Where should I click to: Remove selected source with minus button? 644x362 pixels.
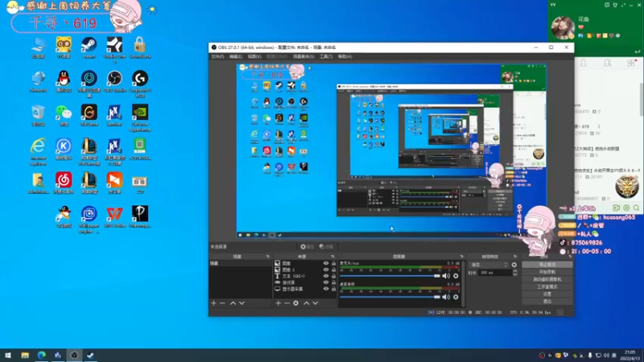pyautogui.click(x=287, y=303)
